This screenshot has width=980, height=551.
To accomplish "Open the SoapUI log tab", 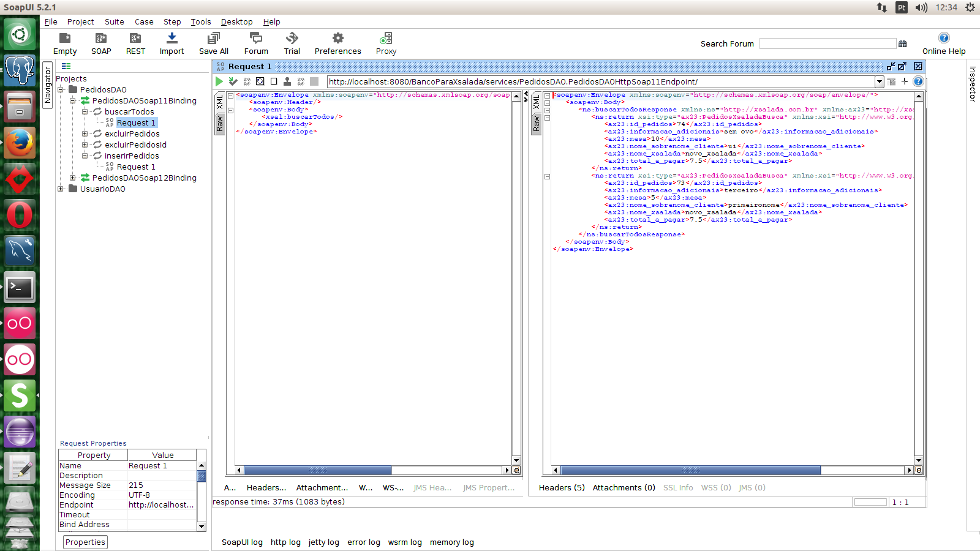I will pos(242,542).
